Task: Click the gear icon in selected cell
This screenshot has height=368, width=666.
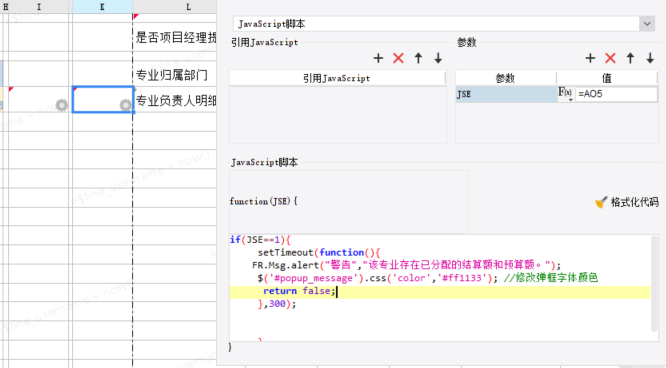Action: (125, 105)
